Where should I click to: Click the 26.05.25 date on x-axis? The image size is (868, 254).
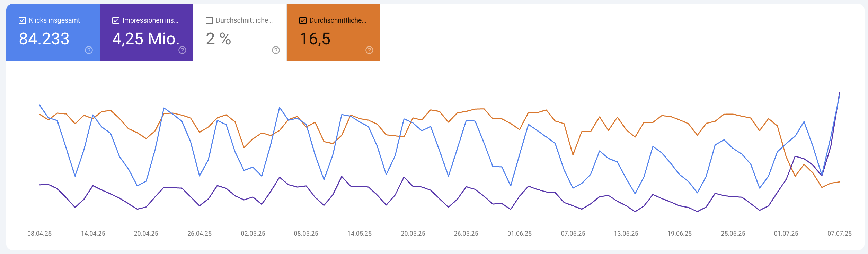pyautogui.click(x=466, y=234)
